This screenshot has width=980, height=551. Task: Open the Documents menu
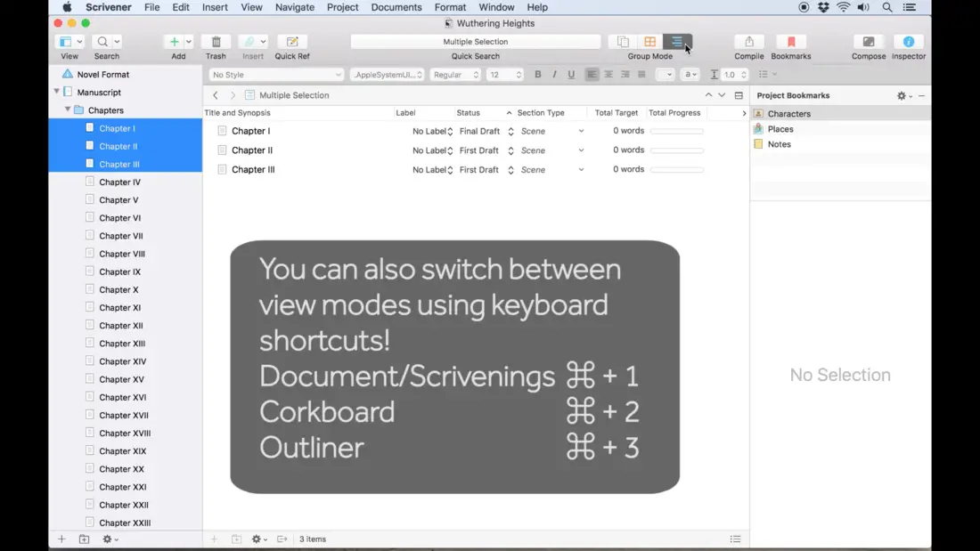pos(396,7)
